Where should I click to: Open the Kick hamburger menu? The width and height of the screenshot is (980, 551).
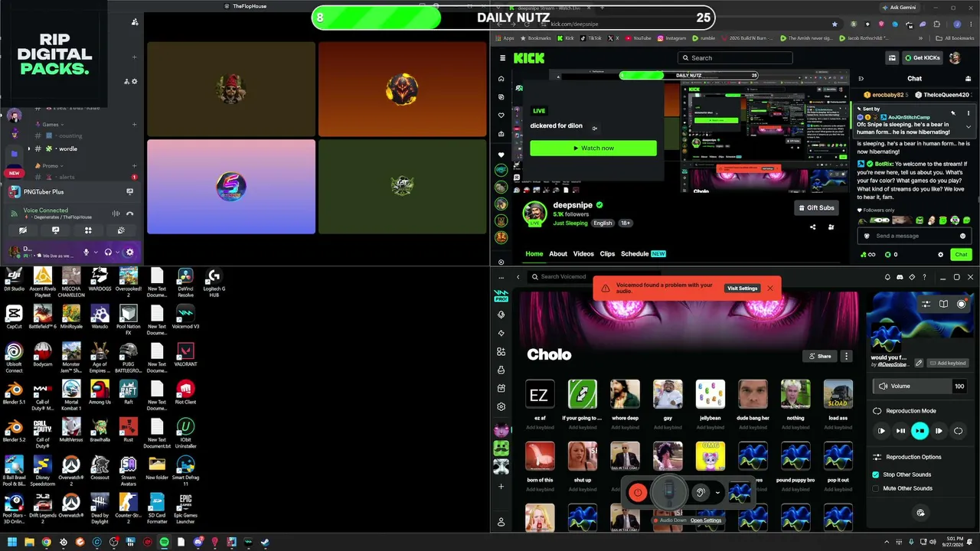click(502, 58)
